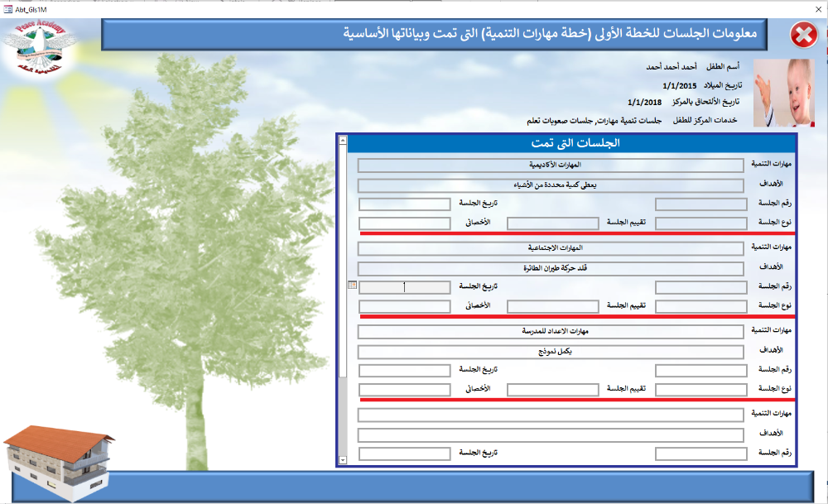Click the رقم الجلسة field in the last empty record

pos(701,454)
